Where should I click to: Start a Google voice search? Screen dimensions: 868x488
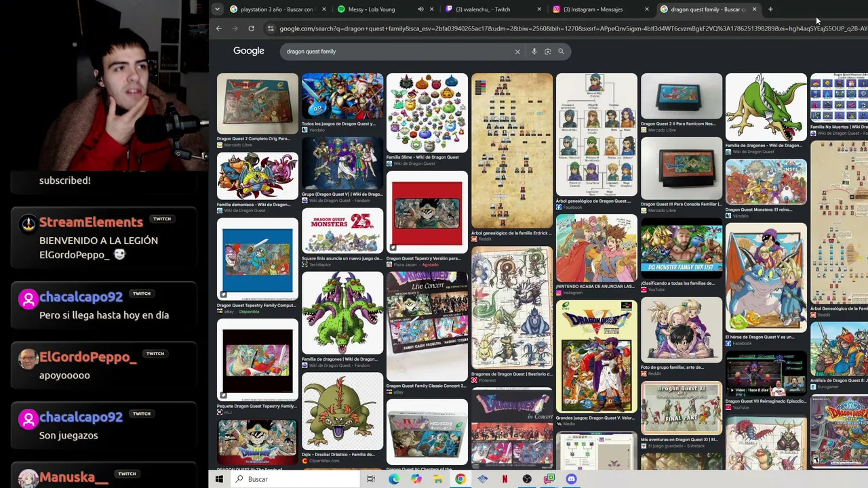[534, 52]
